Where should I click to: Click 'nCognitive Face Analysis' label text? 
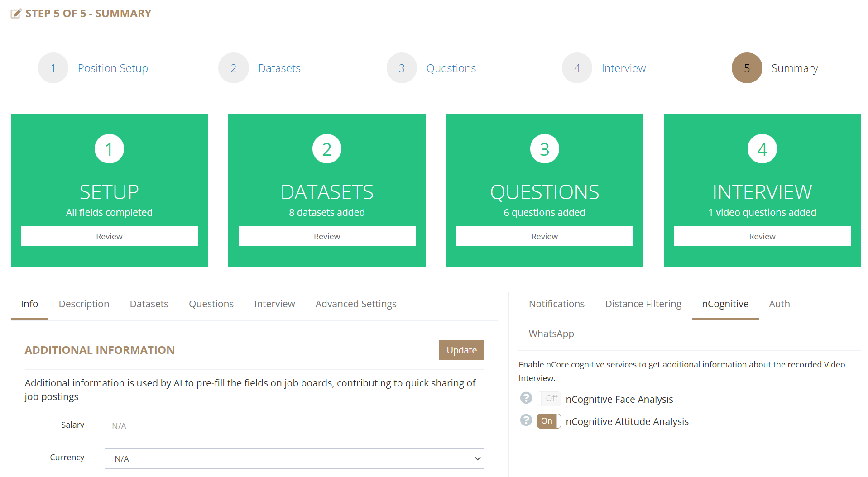[619, 399]
